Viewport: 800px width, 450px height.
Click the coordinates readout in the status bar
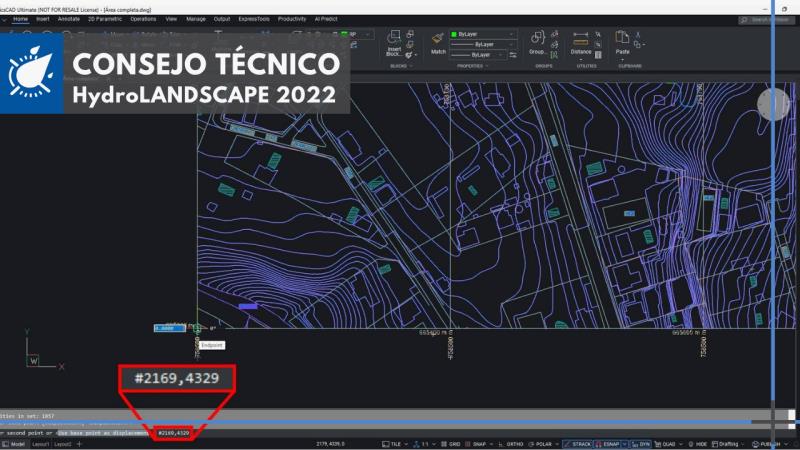coord(331,444)
